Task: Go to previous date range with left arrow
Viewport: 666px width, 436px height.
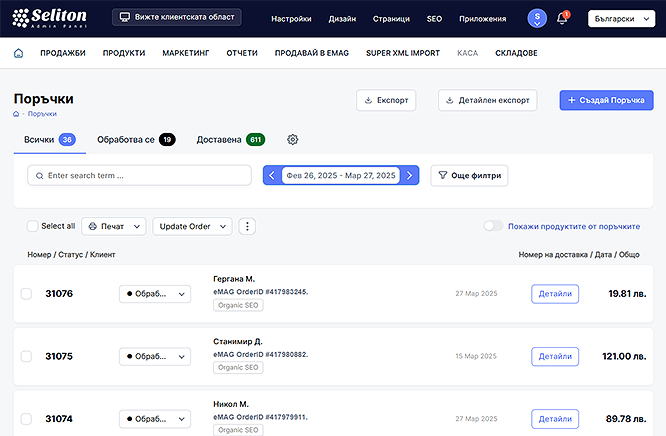Action: point(272,176)
